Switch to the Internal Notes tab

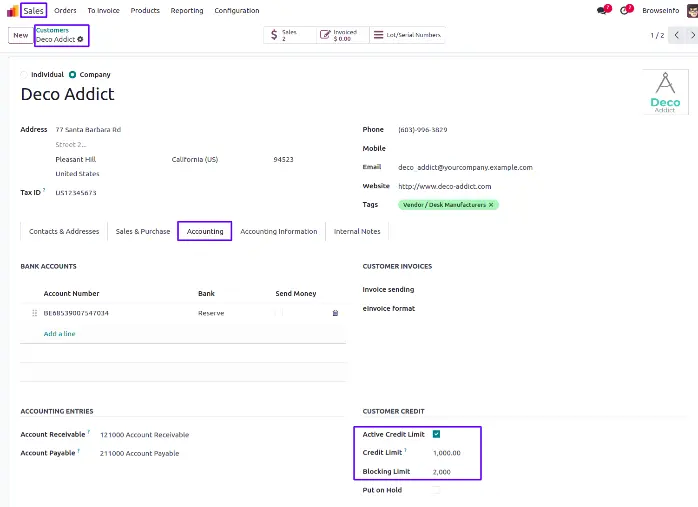tap(357, 231)
